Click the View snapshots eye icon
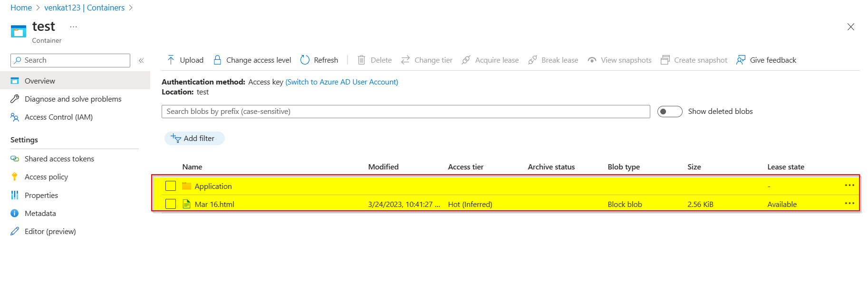The height and width of the screenshot is (281, 868). [x=592, y=60]
